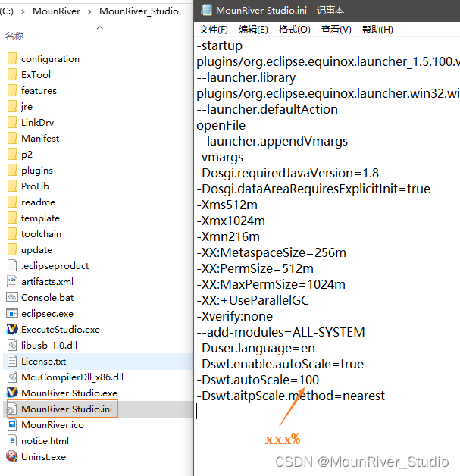
Task: Click the libusb-1.0.dll file icon
Action: [x=12, y=345]
